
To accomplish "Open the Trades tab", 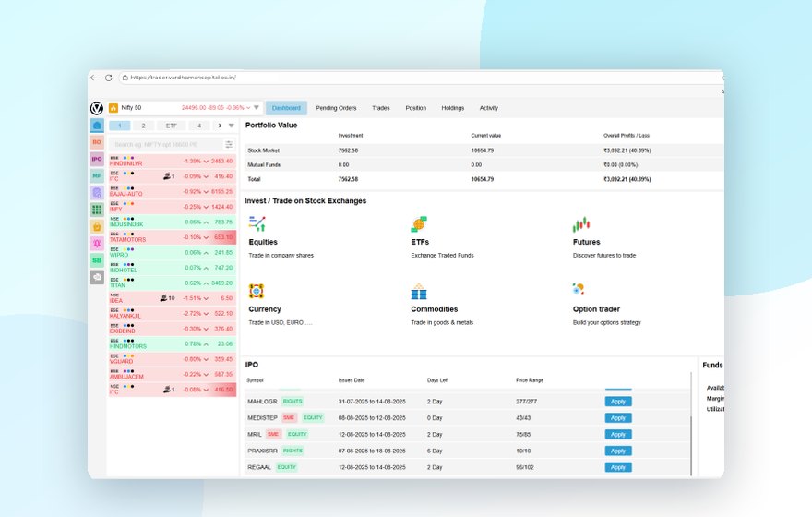I will [x=380, y=108].
